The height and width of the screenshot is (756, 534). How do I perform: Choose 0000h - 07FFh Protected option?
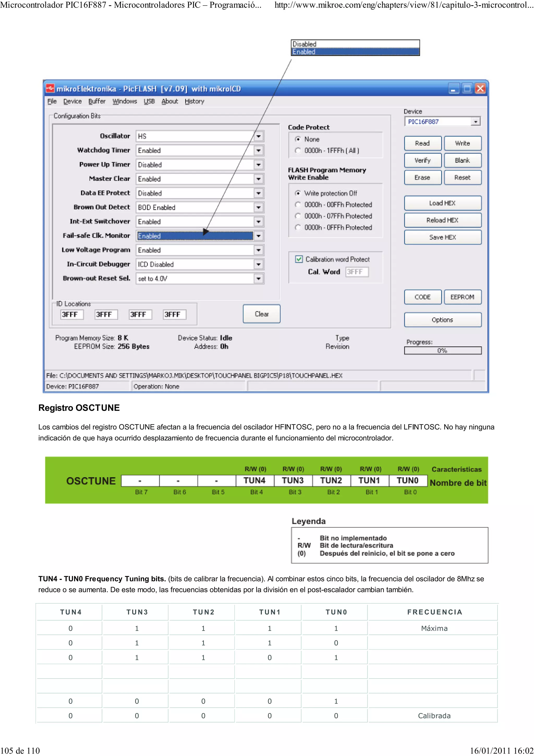pyautogui.click(x=298, y=216)
